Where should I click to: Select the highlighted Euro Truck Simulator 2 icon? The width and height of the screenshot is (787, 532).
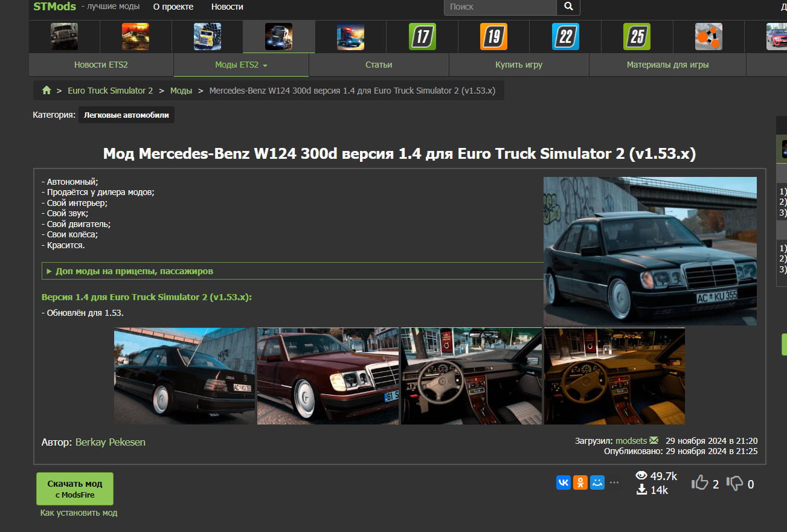click(x=279, y=36)
